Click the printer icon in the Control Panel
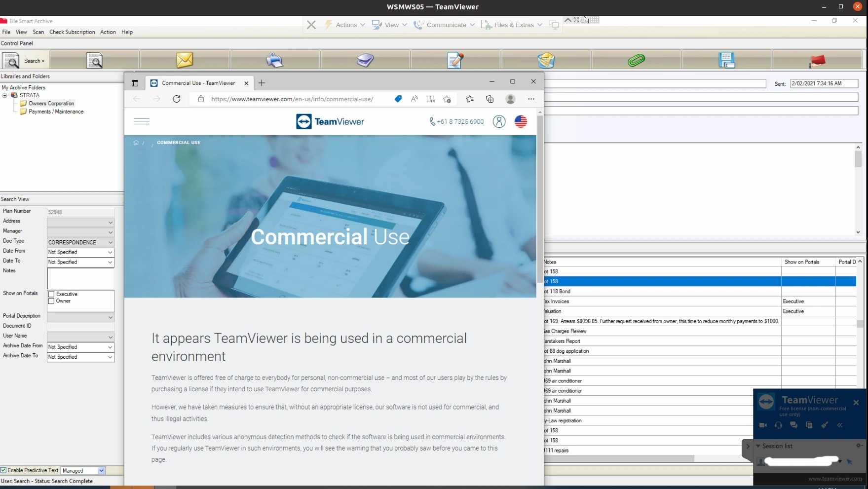Screen dimensions: 868x489 (x=275, y=60)
